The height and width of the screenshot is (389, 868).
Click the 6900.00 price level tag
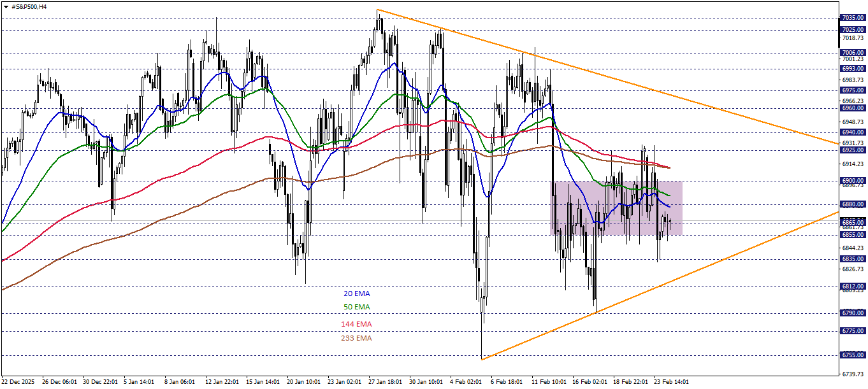(852, 181)
